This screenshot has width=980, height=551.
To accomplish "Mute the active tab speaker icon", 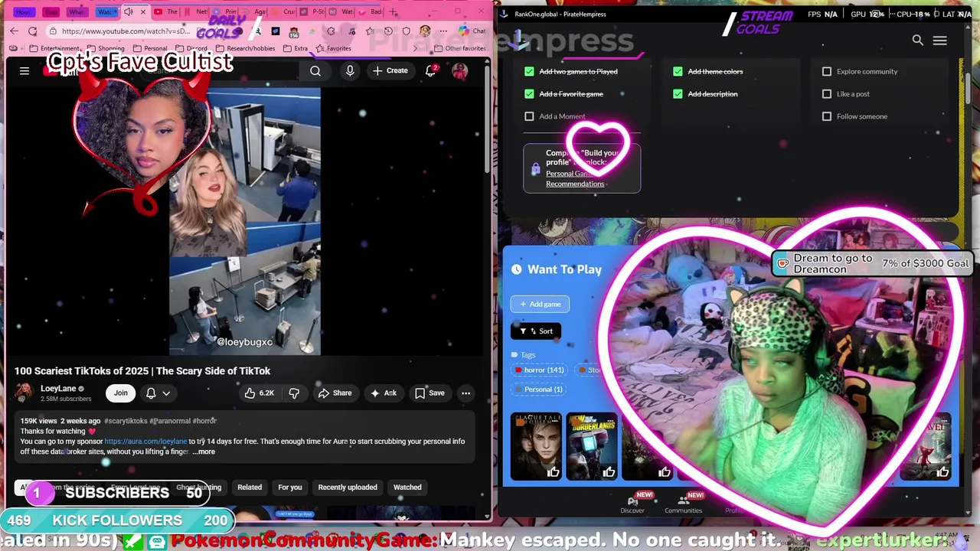I will [x=129, y=11].
